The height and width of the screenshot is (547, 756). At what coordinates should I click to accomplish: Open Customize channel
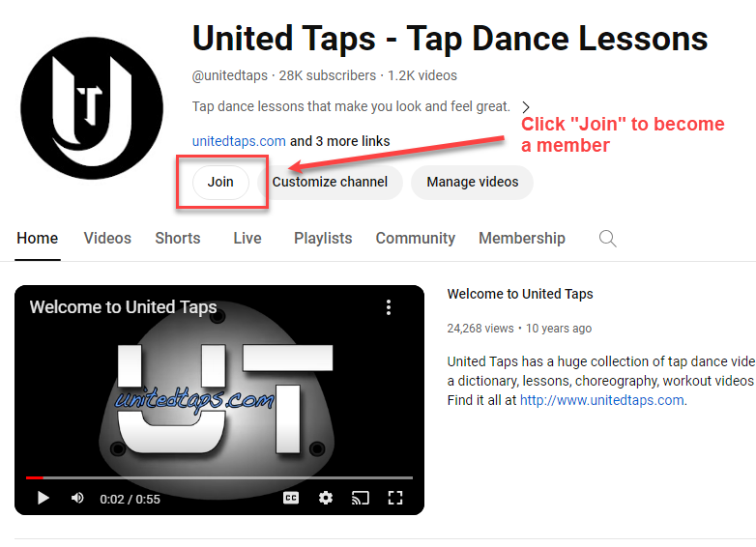point(330,183)
